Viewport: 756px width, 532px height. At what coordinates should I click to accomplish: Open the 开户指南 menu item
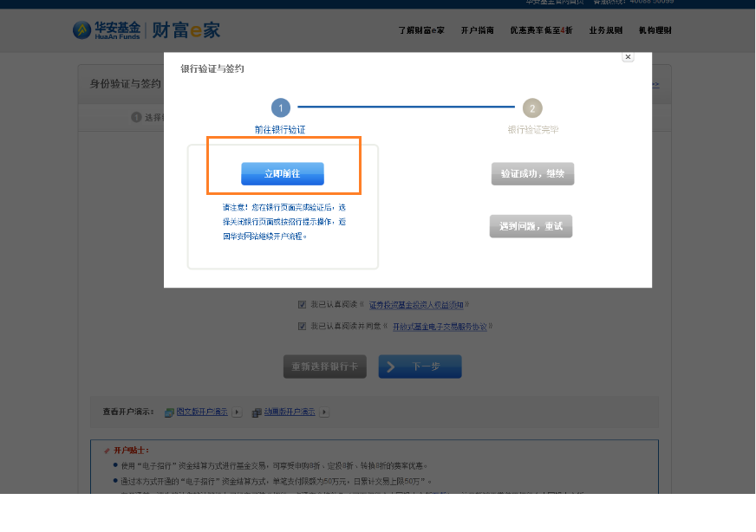click(x=477, y=30)
